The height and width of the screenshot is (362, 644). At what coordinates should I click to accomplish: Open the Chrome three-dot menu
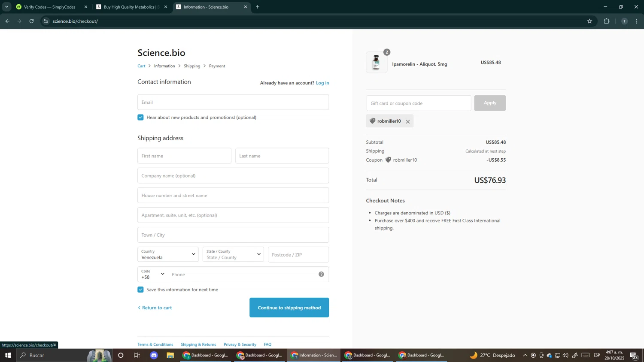[x=637, y=21]
